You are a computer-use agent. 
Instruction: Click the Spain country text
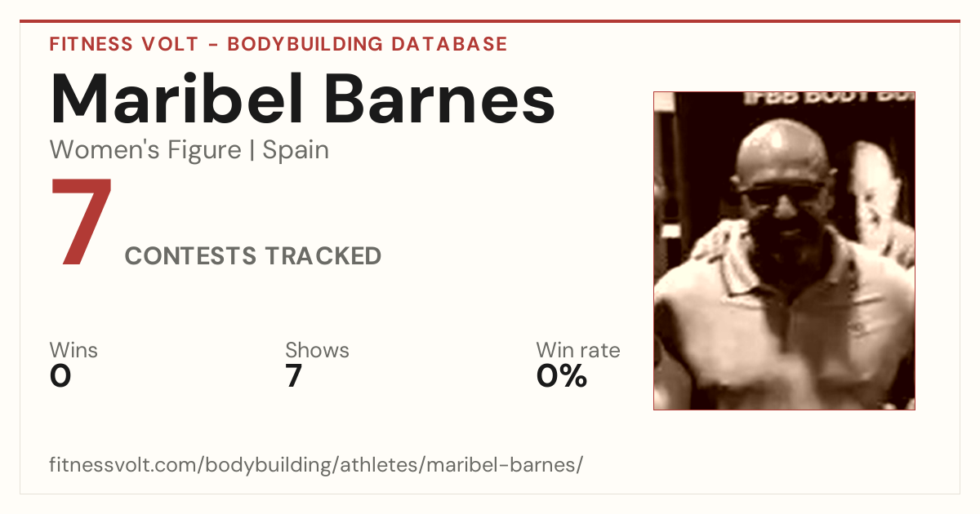pyautogui.click(x=296, y=151)
